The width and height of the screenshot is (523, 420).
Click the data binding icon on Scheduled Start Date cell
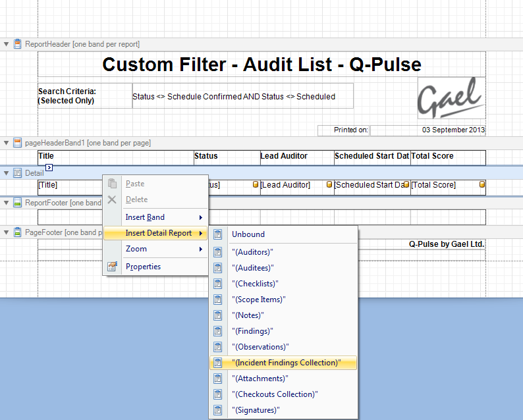click(406, 184)
